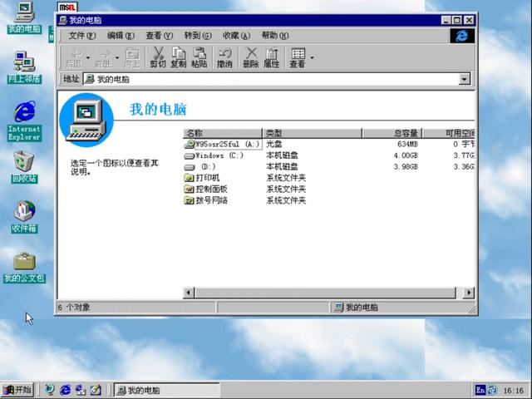Click the 光盘 type cell

(274, 144)
